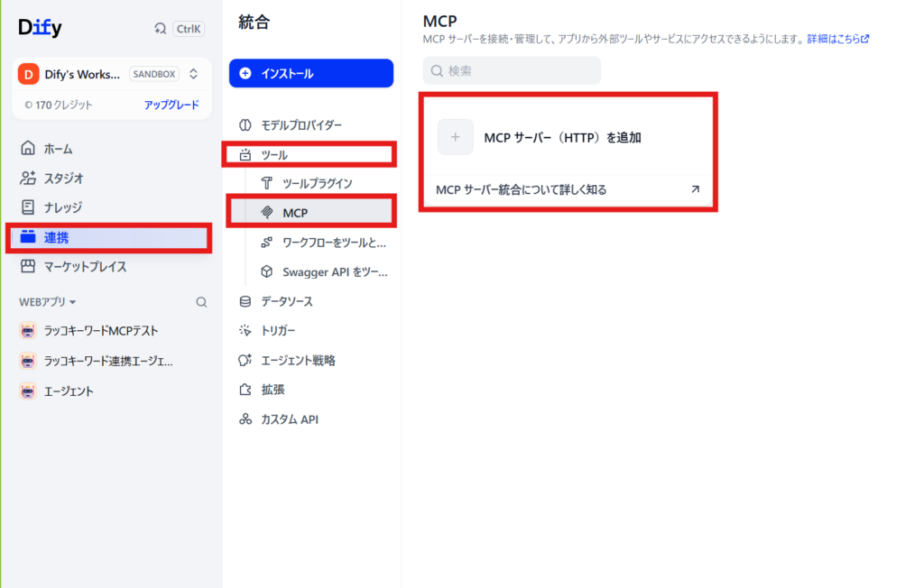This screenshot has width=924, height=588.
Task: Click the plus icon in インストール button
Action: coord(245,73)
